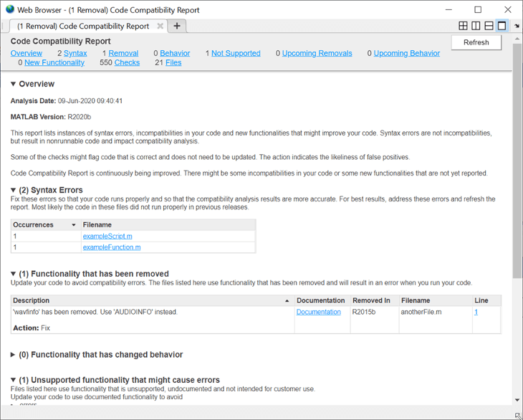The width and height of the screenshot is (523, 420).
Task: Jump to the Overview link
Action: point(27,53)
